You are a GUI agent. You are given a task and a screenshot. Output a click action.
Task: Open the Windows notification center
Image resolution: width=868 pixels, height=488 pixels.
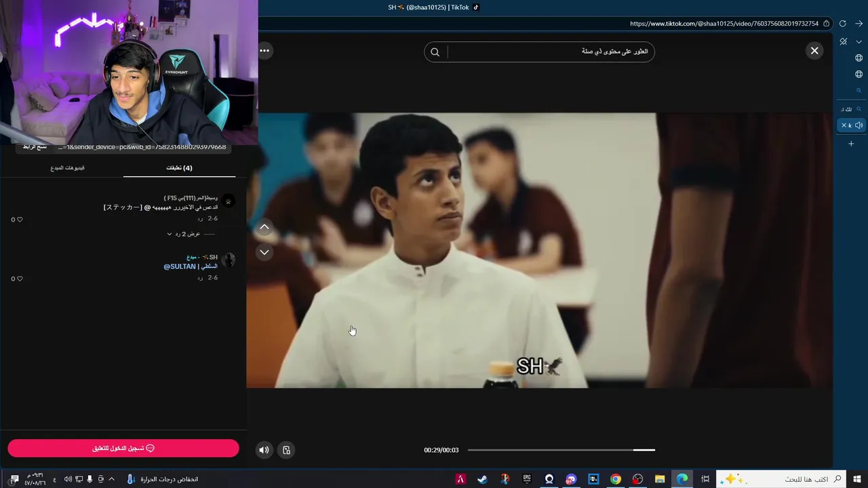click(x=14, y=479)
